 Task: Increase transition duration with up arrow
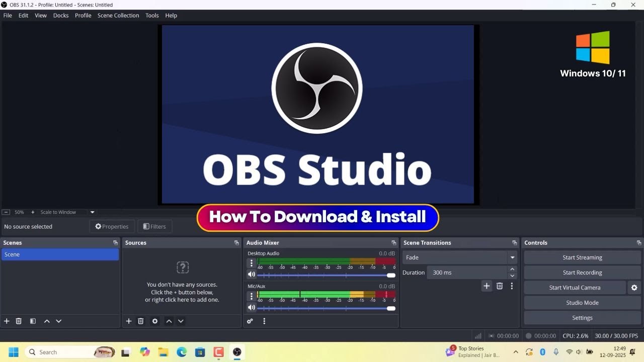(x=513, y=269)
